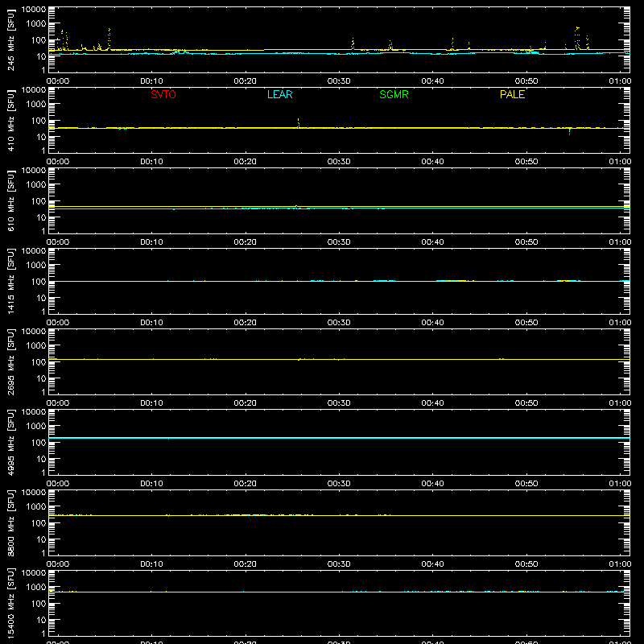Image resolution: width=644 pixels, height=644 pixels.
Task: Click the yellow 410 MHz spike near 00:26
Action: [298, 123]
